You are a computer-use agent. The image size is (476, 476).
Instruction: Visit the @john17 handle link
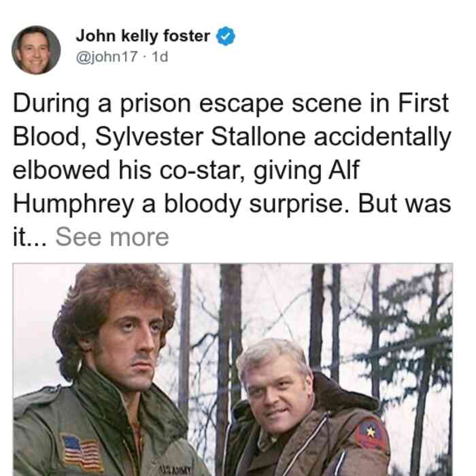pyautogui.click(x=107, y=56)
